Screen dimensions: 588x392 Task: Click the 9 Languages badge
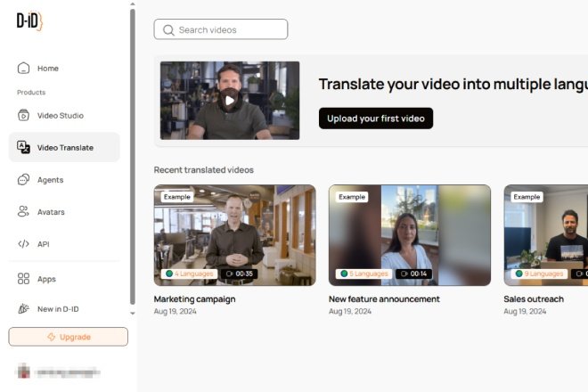[539, 274]
